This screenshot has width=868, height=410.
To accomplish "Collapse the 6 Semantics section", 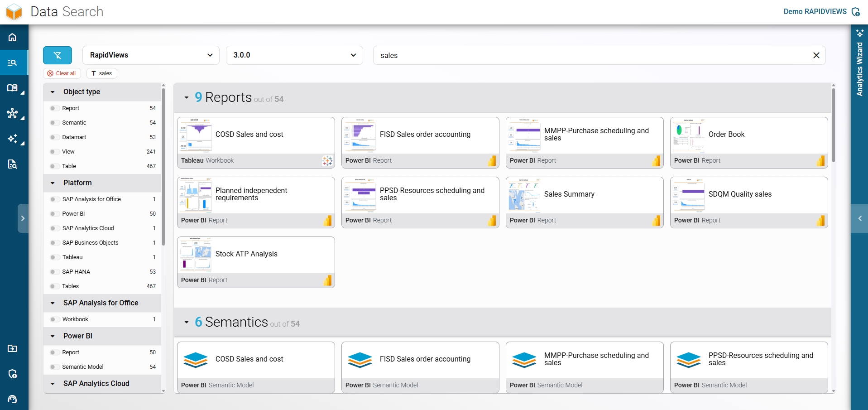I will coord(186,322).
